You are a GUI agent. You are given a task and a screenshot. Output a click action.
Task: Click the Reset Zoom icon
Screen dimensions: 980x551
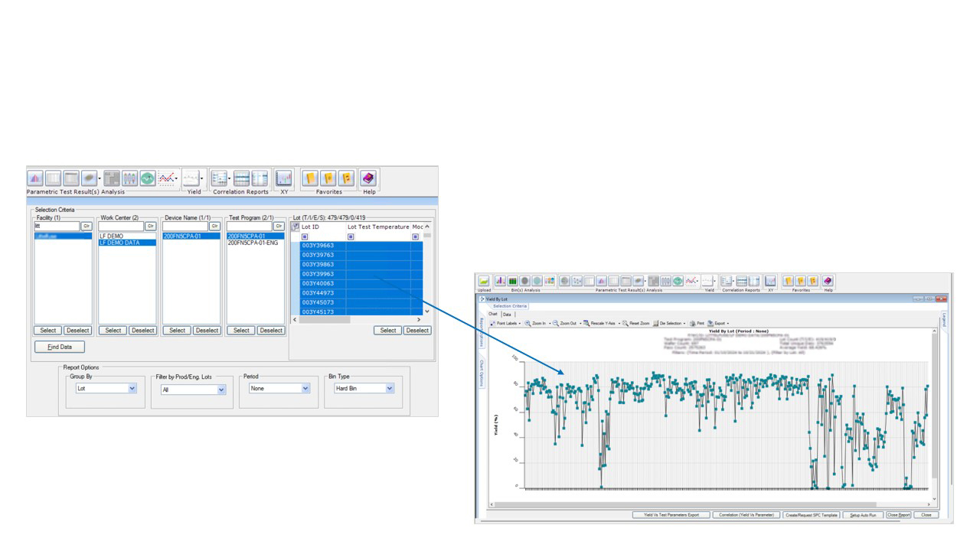(626, 324)
